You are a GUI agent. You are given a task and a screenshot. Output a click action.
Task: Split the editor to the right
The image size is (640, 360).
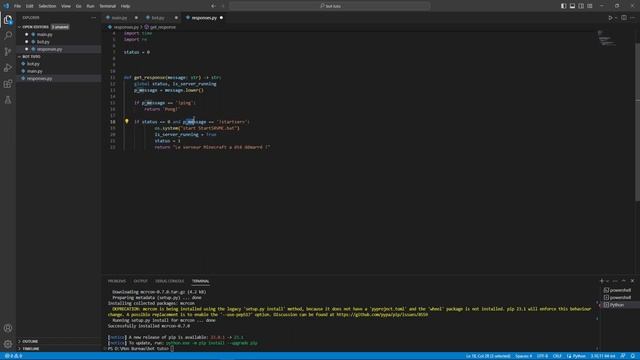(624, 18)
